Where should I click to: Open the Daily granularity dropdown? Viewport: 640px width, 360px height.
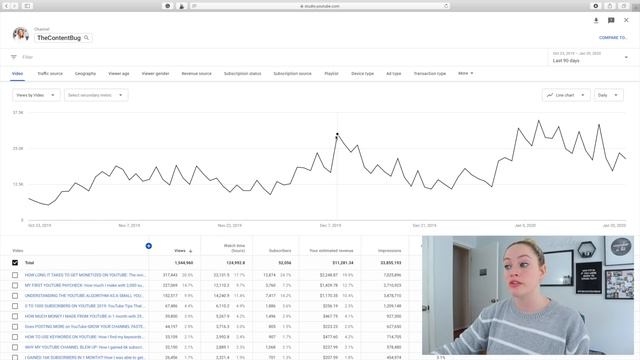(608, 95)
